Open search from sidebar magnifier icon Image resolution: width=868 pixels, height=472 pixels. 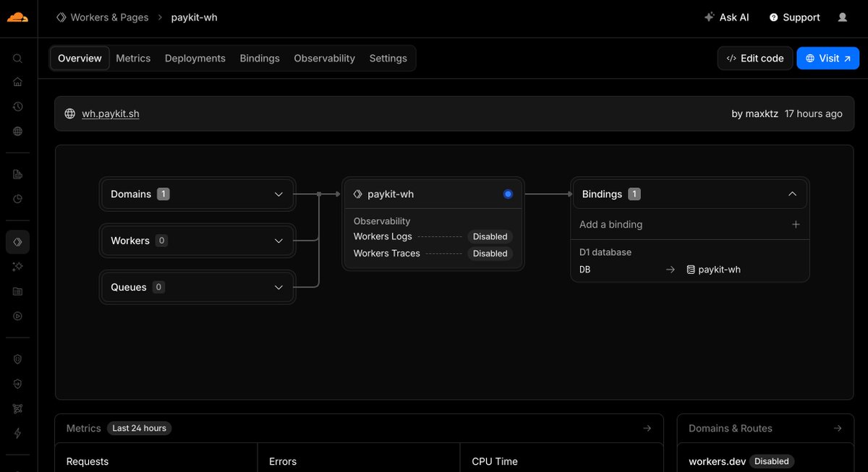[17, 59]
